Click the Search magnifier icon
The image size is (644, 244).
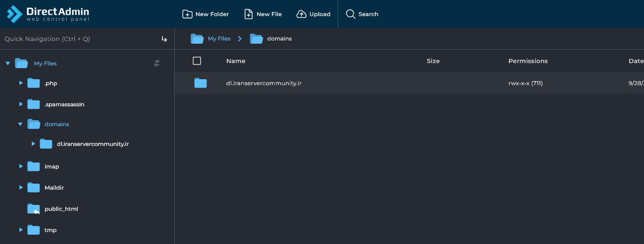coord(351,14)
